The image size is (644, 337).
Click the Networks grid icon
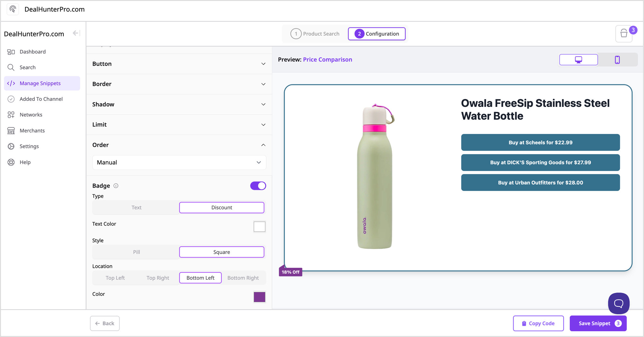(x=11, y=115)
